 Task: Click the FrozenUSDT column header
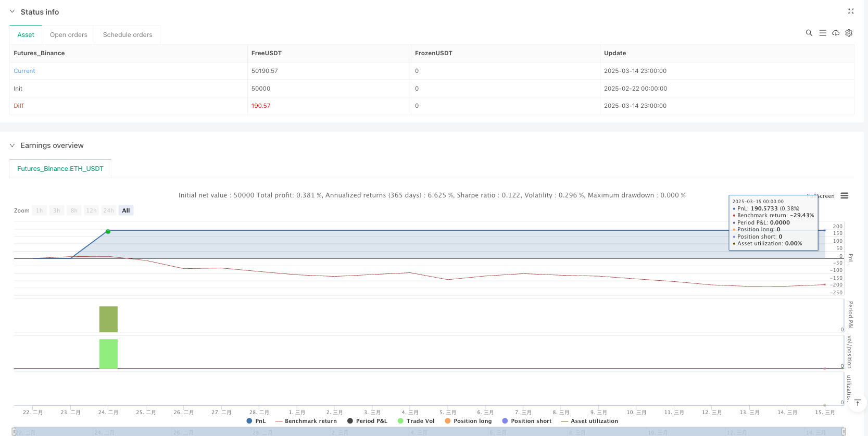(x=434, y=53)
